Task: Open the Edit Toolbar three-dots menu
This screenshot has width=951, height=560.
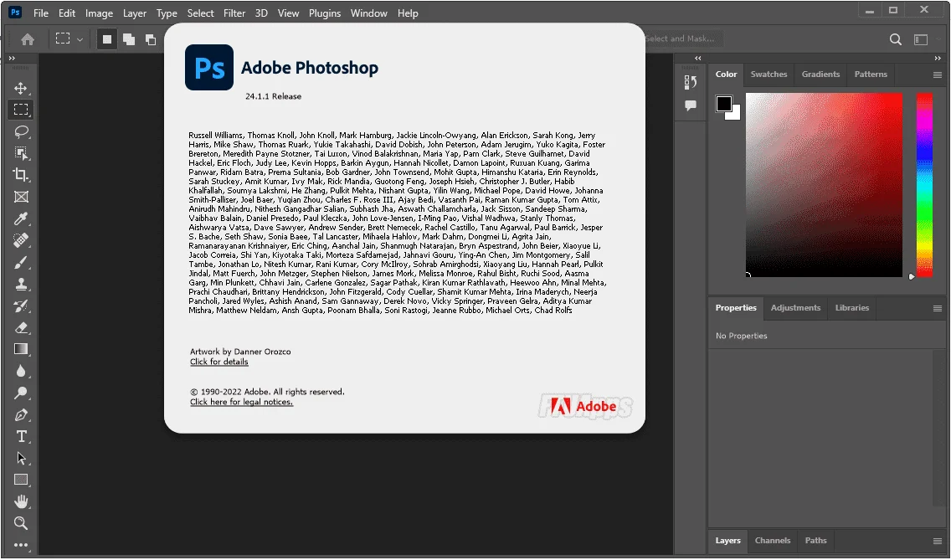Action: 21,545
